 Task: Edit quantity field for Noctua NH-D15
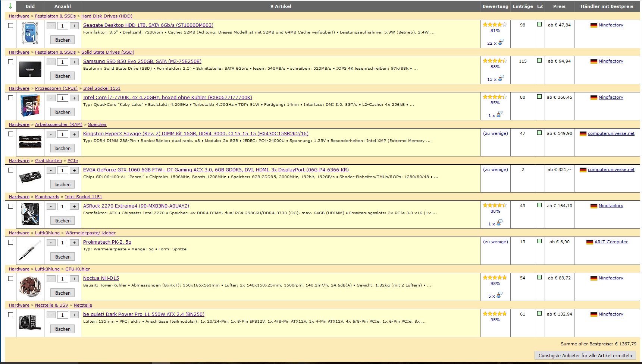(63, 279)
